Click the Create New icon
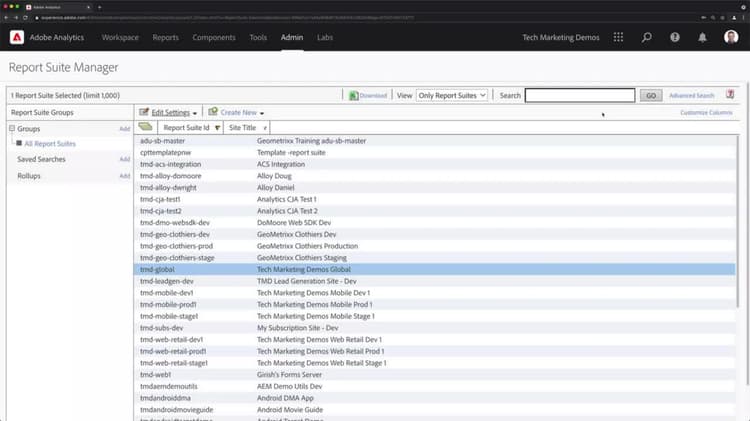This screenshot has width=750, height=421. [x=213, y=111]
